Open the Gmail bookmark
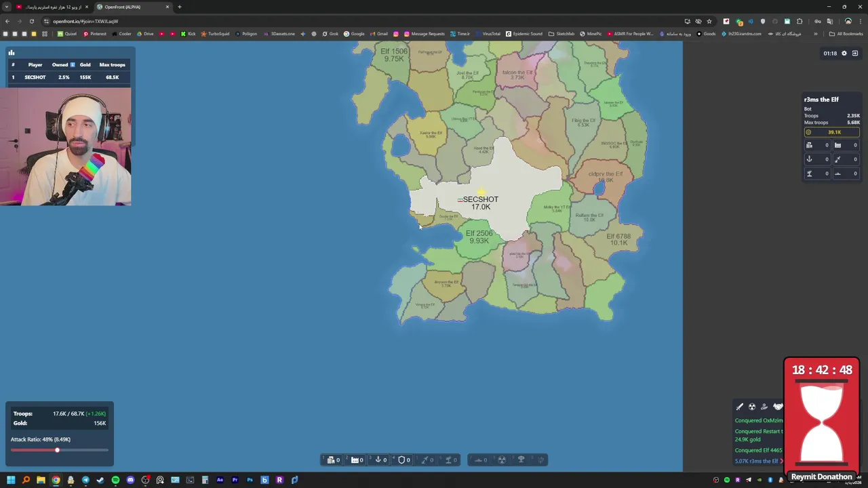The image size is (868, 488). [x=378, y=34]
